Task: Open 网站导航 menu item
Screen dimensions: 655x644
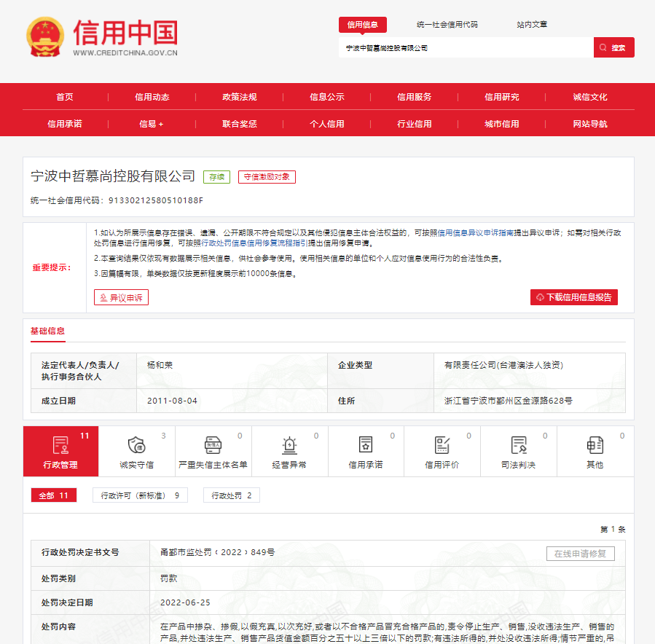Action: tap(590, 124)
